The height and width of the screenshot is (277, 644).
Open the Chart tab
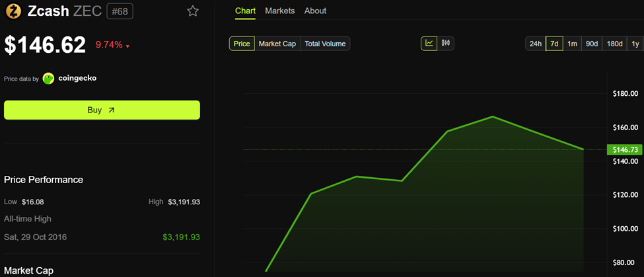click(245, 11)
